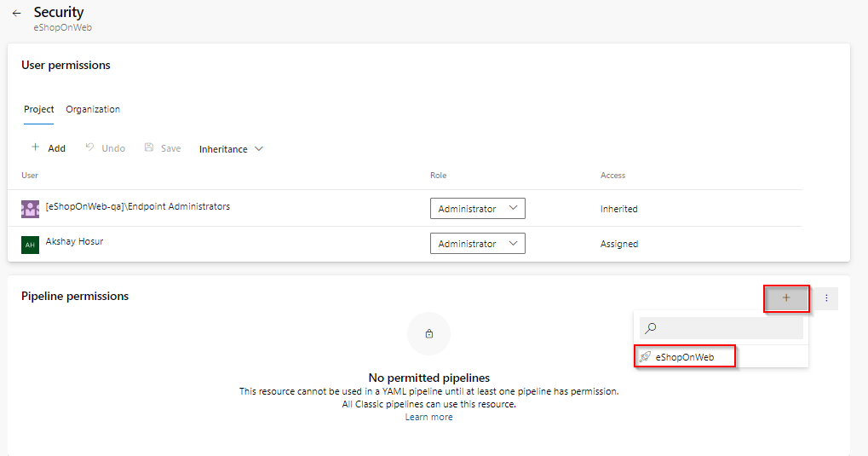Image resolution: width=868 pixels, height=456 pixels.
Task: Click the plus icon to add pipeline
Action: [x=786, y=298]
